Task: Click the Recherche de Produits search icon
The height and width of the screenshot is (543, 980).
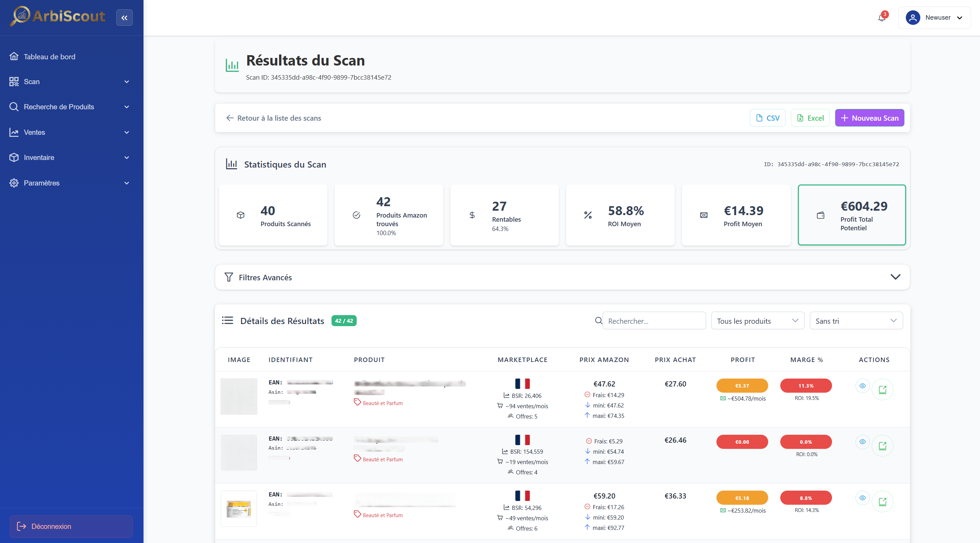Action: [x=14, y=107]
